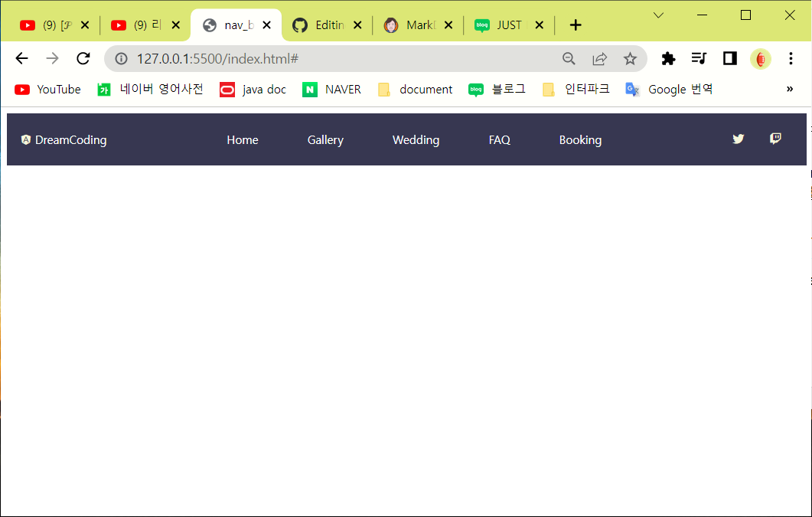Show more bookmarks overflow chevron
This screenshot has height=517, width=812.
click(x=790, y=89)
